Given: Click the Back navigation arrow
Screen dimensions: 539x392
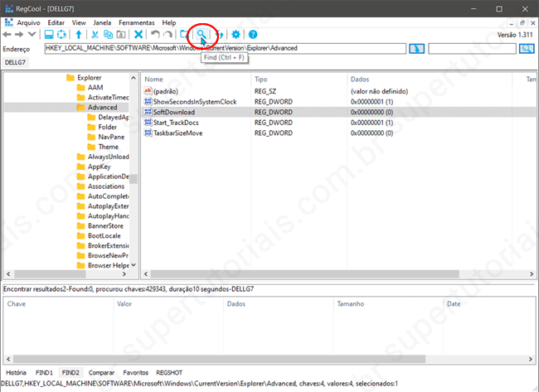Looking at the screenshot, I should pos(7,34).
